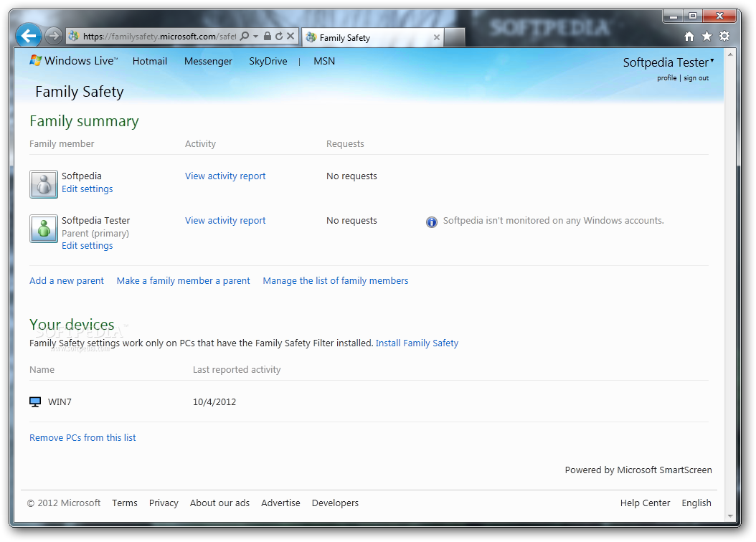The height and width of the screenshot is (542, 756).
Task: Open the profile link
Action: tap(666, 77)
